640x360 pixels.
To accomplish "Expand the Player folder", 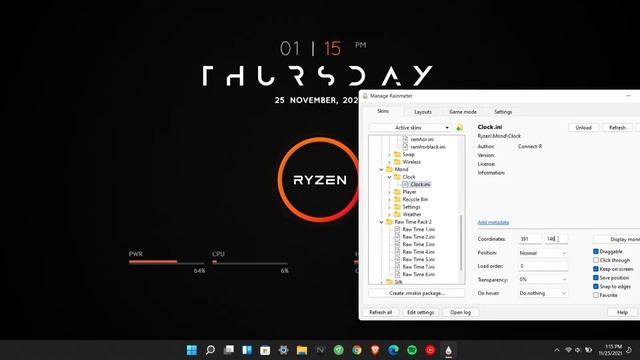I will click(389, 192).
